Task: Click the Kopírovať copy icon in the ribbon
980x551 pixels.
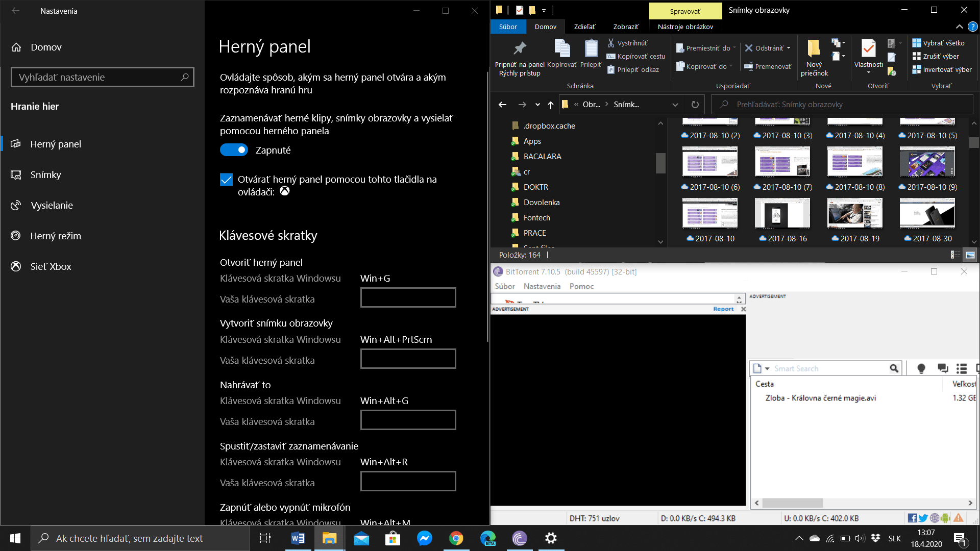Action: tap(562, 48)
